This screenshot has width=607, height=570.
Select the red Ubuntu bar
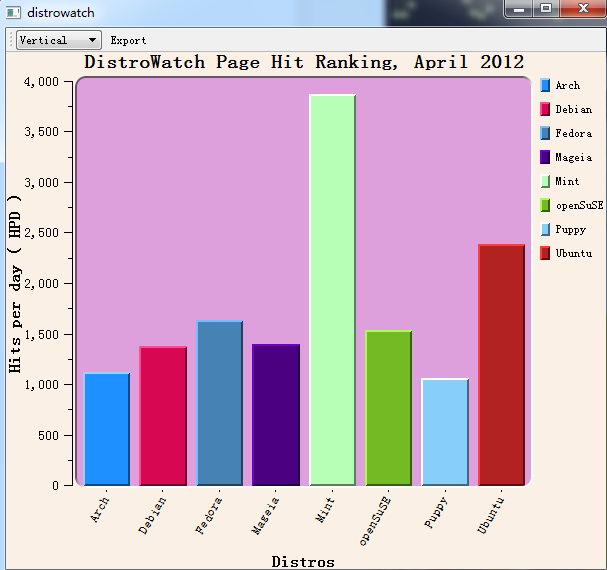[x=501, y=365]
